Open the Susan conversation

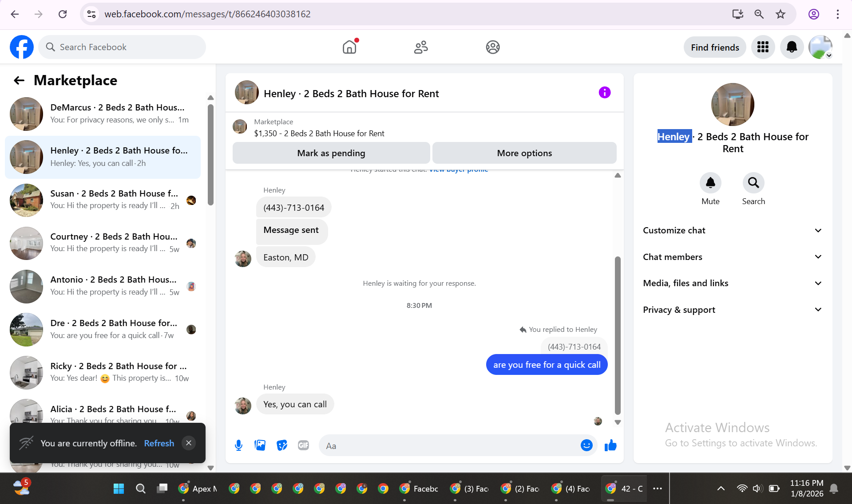[x=103, y=200]
